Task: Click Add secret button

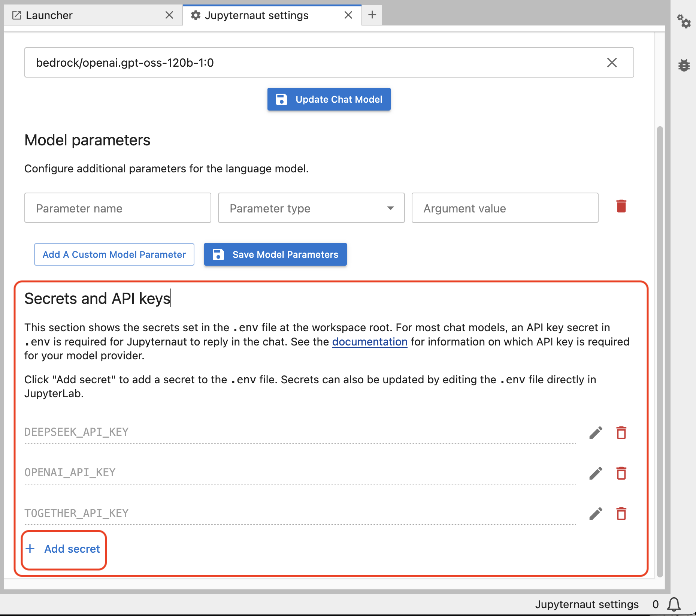Action: 63,549
